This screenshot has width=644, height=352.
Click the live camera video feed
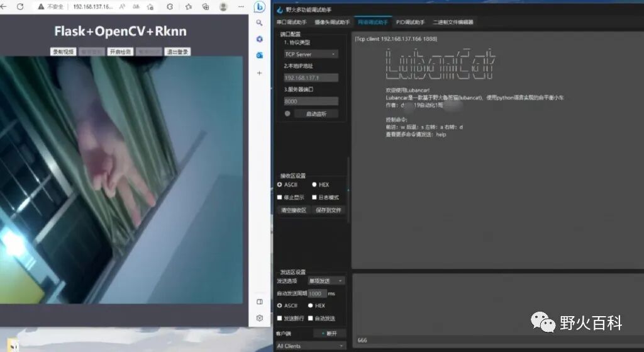[121, 180]
